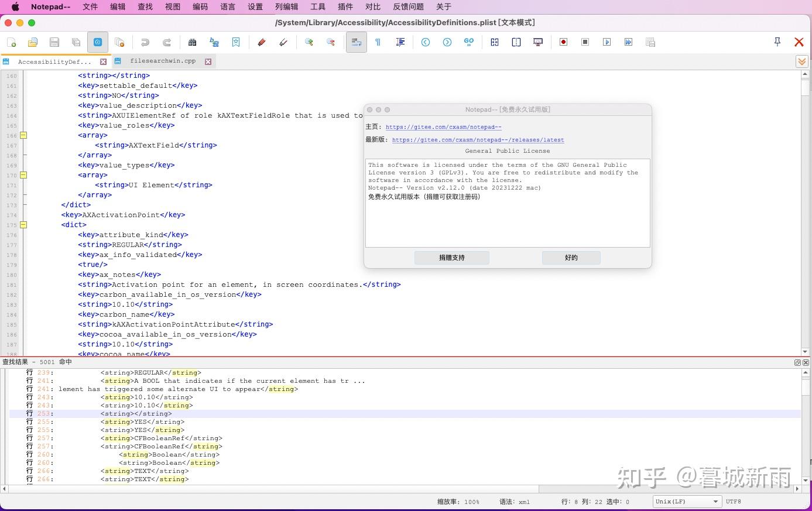Close the AccessibilityDef... tab

[104, 61]
